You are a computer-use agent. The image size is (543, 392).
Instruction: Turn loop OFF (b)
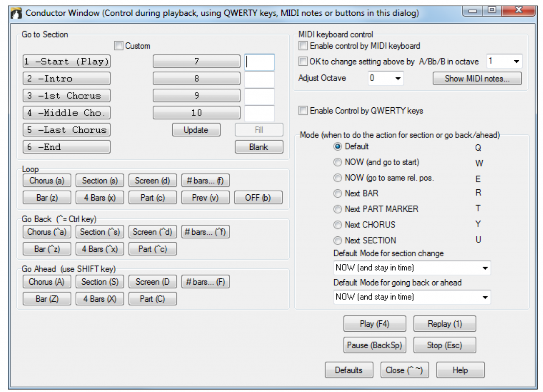pos(258,197)
